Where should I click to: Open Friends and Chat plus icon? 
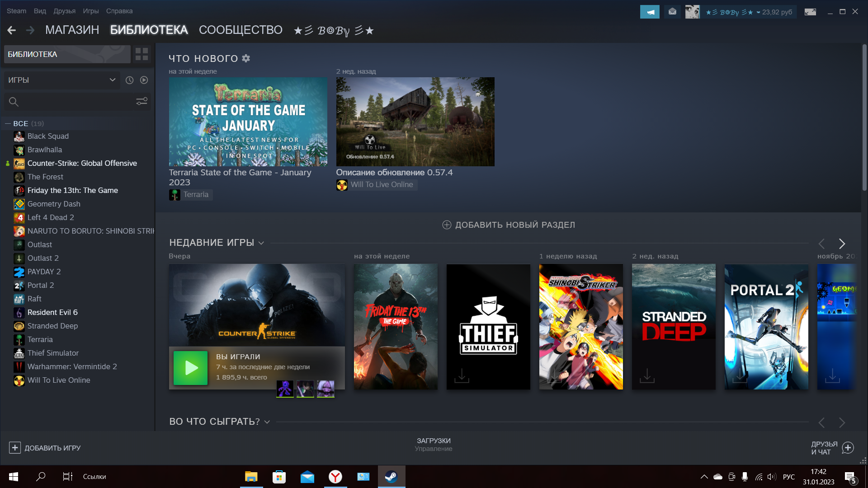pyautogui.click(x=848, y=448)
